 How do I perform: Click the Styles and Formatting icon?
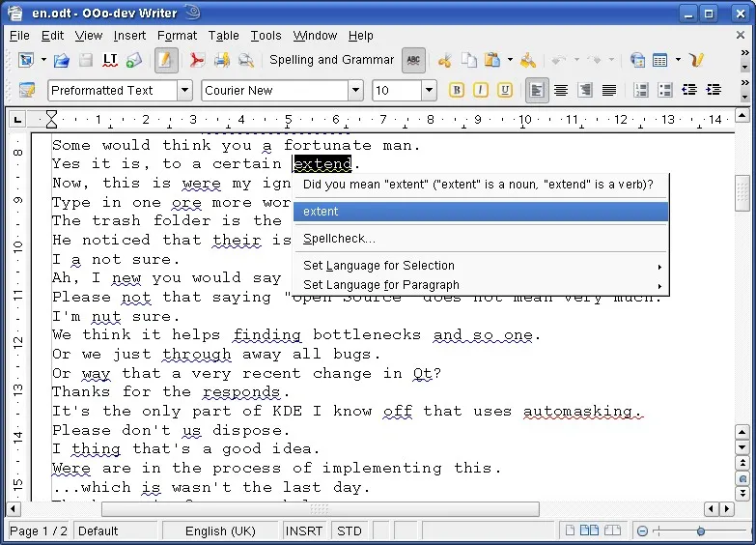[x=27, y=90]
